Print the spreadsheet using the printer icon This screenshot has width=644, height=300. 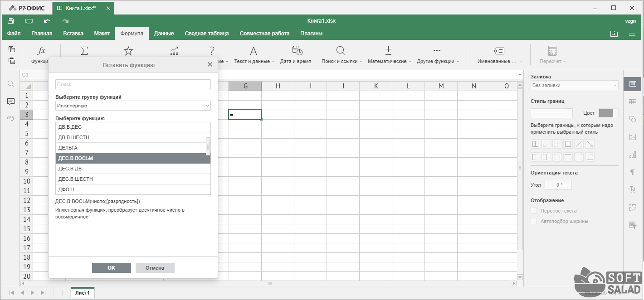[29, 21]
